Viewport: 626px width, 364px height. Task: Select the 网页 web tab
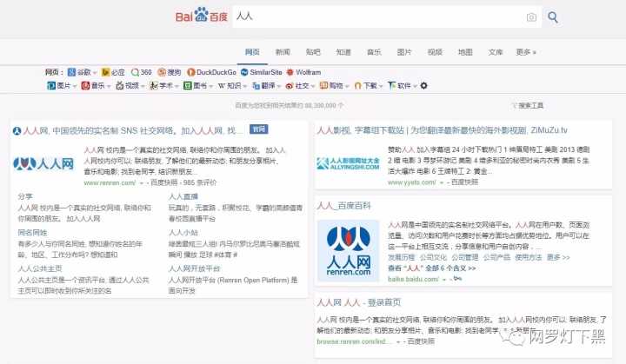(252, 52)
